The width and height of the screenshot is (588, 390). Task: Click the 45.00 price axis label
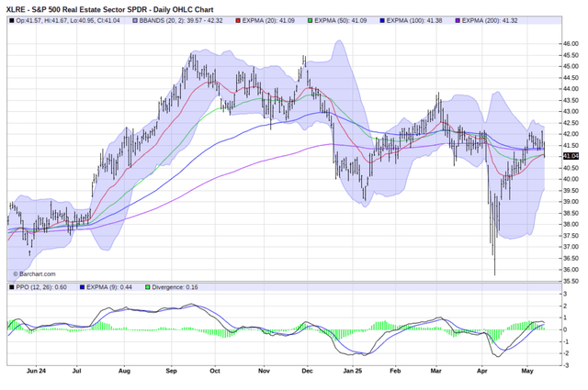[571, 66]
